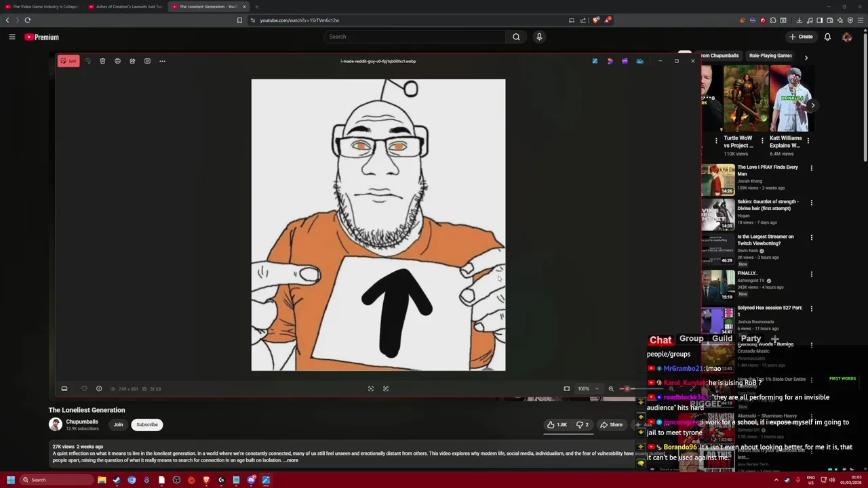Image resolution: width=868 pixels, height=488 pixels.
Task: Click the YouTube search magnifier button
Action: click(x=516, y=37)
